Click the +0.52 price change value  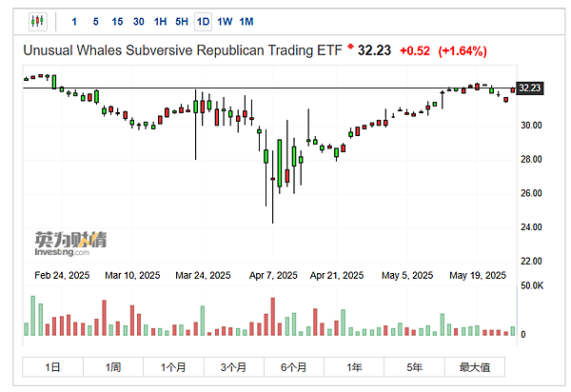click(415, 50)
